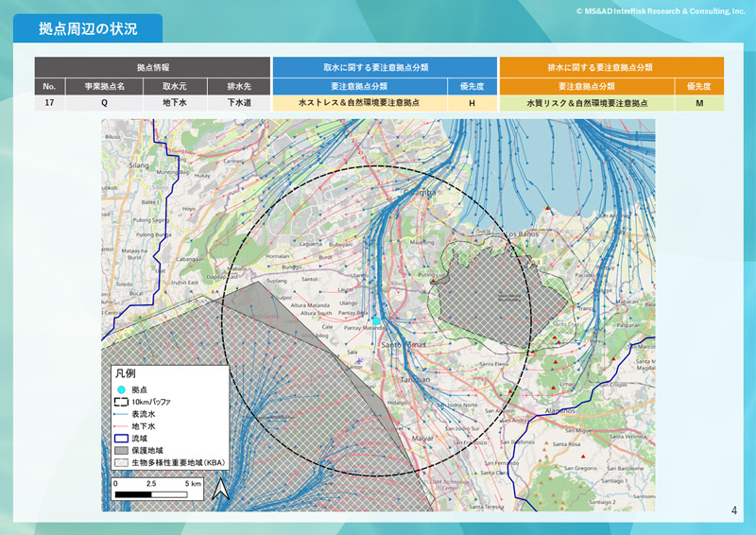This screenshot has width=756, height=535.
Task: Click the 拠点情報 table header
Action: tap(152, 67)
